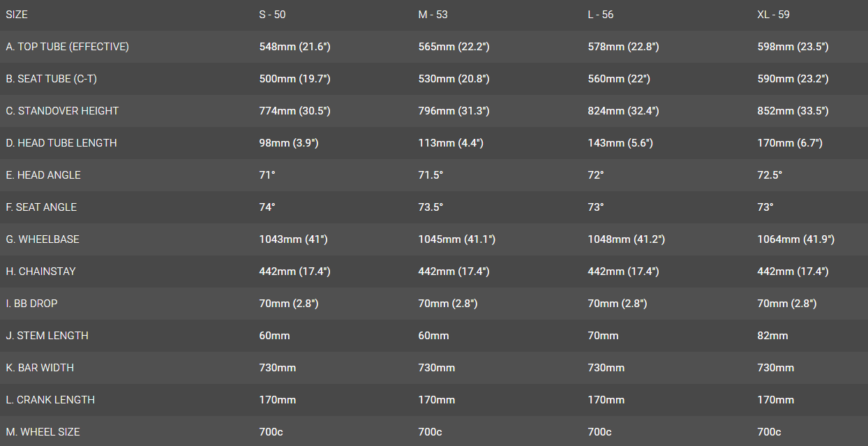Click the 71.5° head angle value
This screenshot has height=446, width=868.
coord(431,175)
